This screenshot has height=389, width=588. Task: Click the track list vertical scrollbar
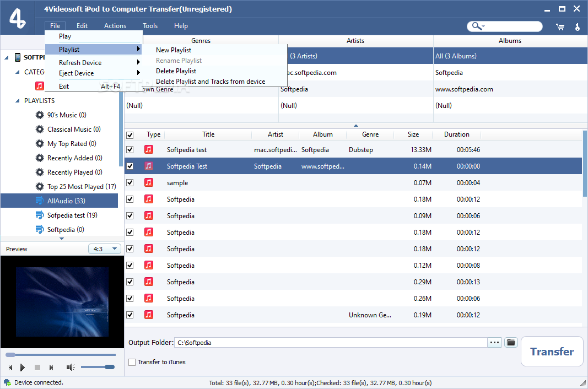coord(585,164)
